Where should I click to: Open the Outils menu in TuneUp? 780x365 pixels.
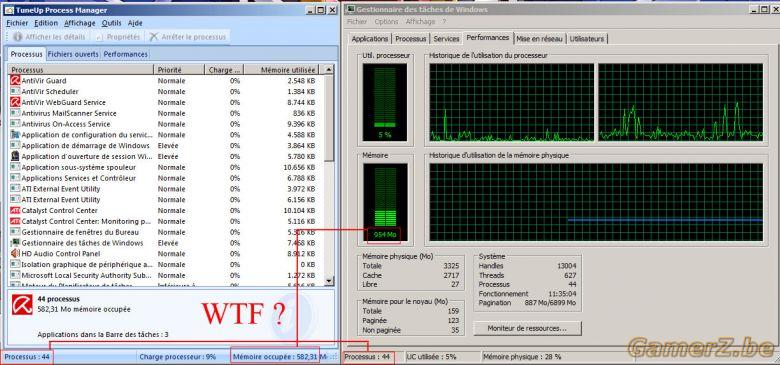[x=111, y=23]
